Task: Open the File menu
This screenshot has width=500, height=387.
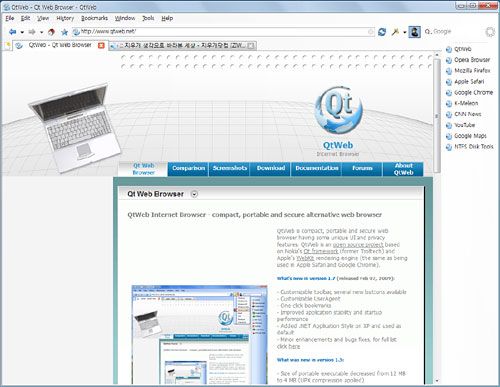Action: click(x=10, y=18)
